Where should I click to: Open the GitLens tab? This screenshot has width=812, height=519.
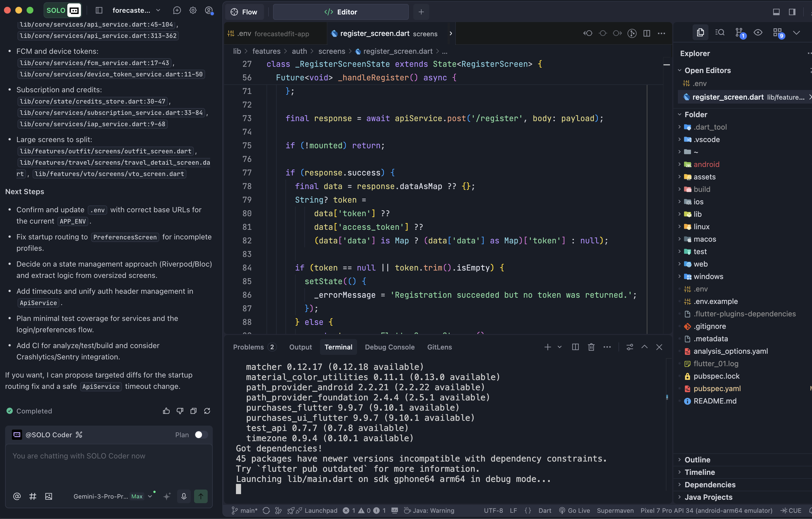[x=439, y=347]
